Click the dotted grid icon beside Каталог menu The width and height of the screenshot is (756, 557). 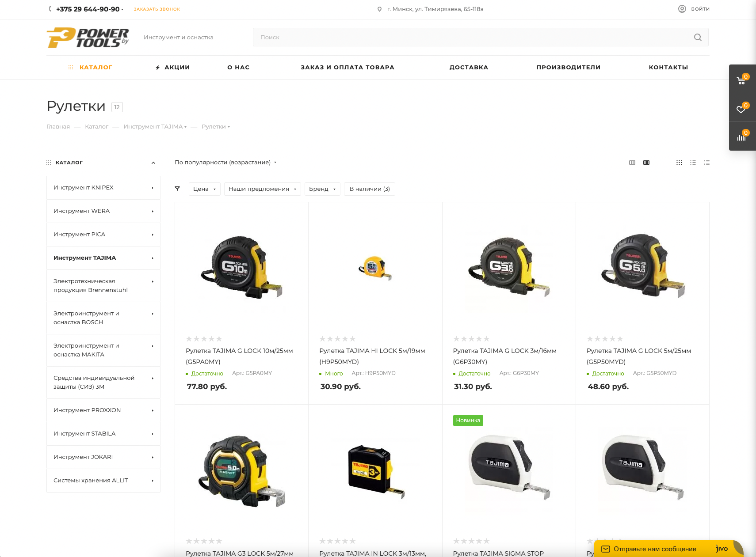pyautogui.click(x=71, y=67)
